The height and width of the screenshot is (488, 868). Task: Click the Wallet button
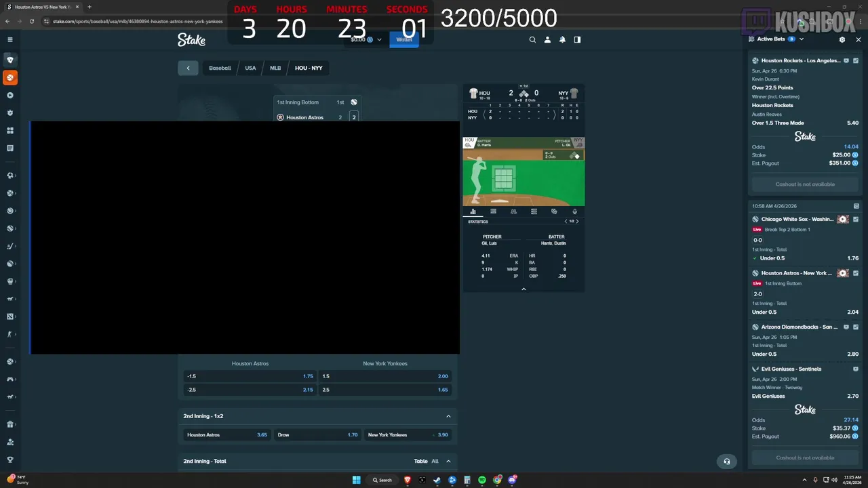pyautogui.click(x=404, y=39)
